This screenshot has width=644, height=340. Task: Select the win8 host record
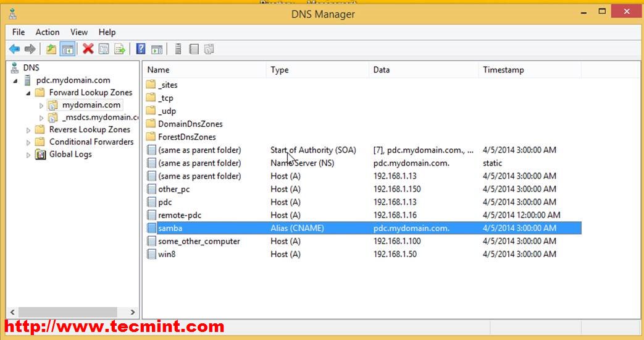(x=364, y=254)
